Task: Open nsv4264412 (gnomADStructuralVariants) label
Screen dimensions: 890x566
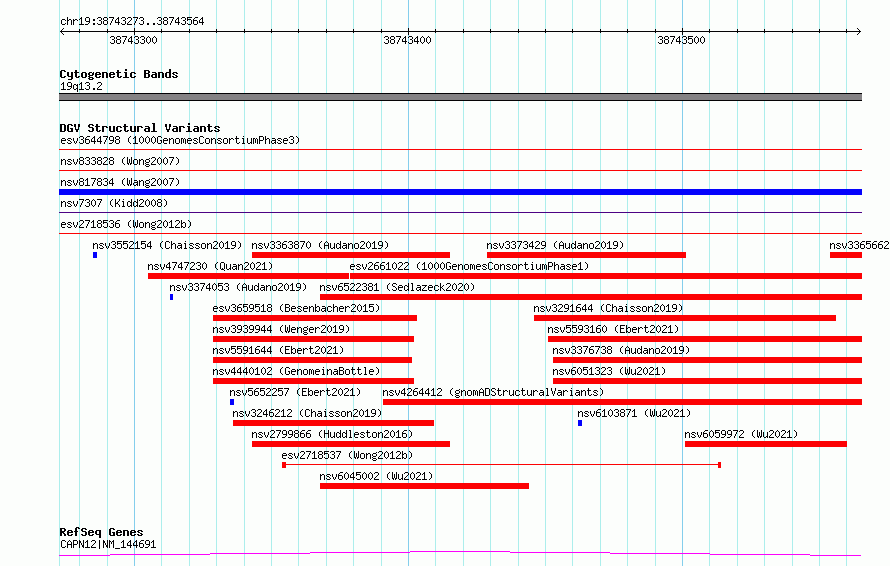Action: 493,392
